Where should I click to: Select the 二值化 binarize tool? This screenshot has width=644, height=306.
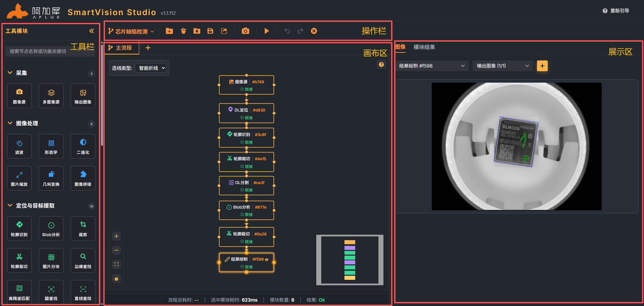[x=83, y=146]
